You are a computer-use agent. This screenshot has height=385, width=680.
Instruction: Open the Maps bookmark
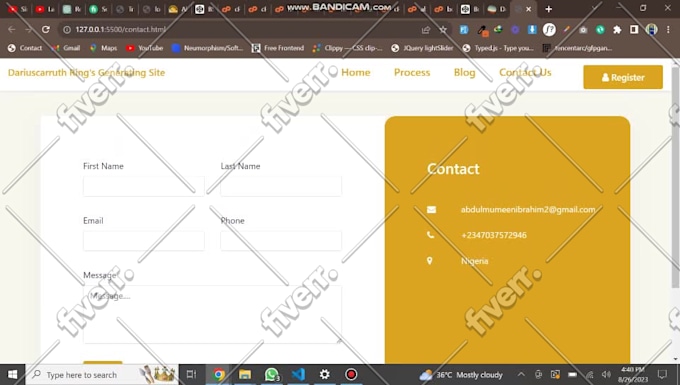(103, 48)
